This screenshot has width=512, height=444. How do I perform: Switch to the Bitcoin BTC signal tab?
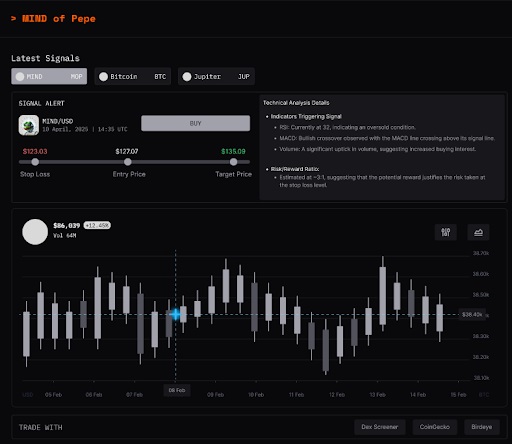133,76
